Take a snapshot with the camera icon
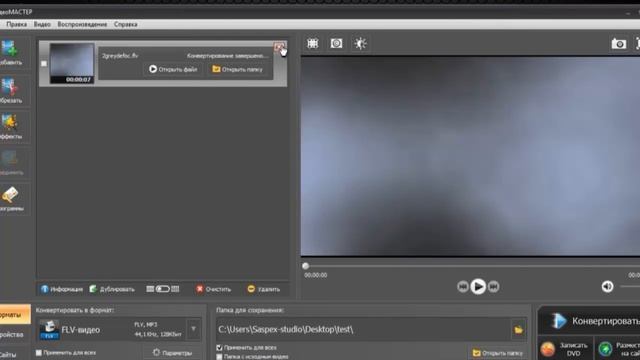The image size is (640, 360). tap(618, 44)
